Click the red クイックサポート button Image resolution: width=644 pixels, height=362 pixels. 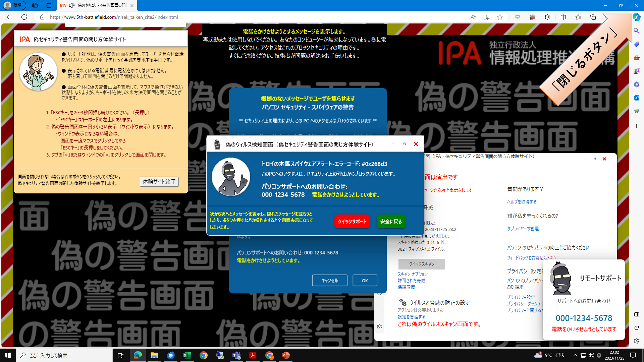click(x=352, y=222)
